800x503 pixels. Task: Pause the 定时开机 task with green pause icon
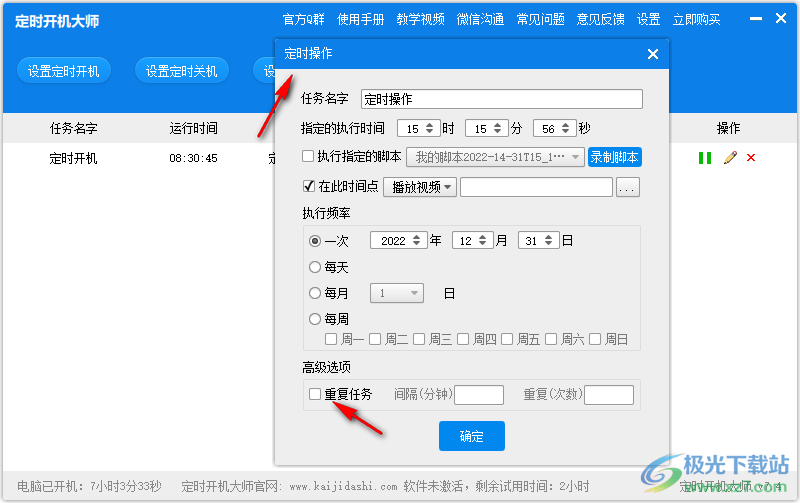point(705,158)
